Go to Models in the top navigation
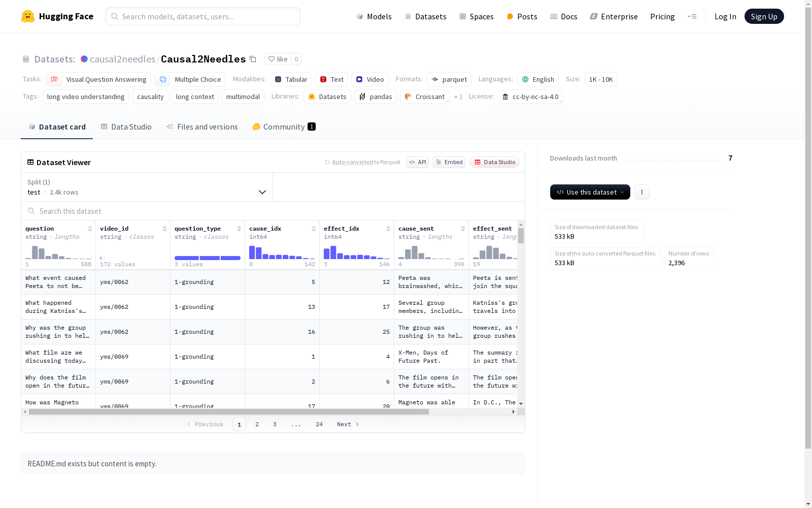This screenshot has height=508, width=812. point(374,16)
